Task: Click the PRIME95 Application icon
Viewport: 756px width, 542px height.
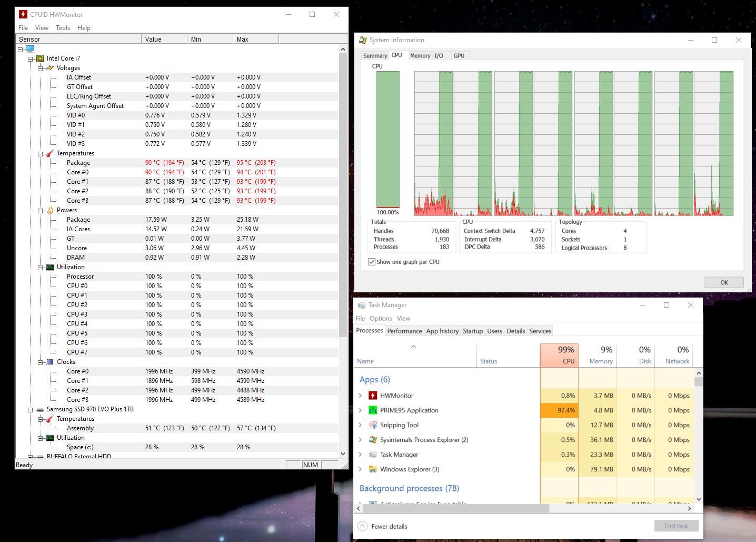Action: (x=373, y=410)
